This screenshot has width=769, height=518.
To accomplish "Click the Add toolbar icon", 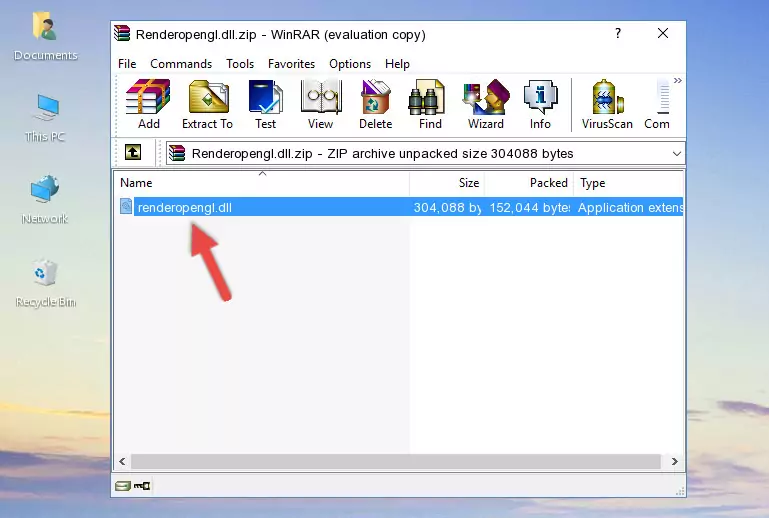I will pos(148,104).
